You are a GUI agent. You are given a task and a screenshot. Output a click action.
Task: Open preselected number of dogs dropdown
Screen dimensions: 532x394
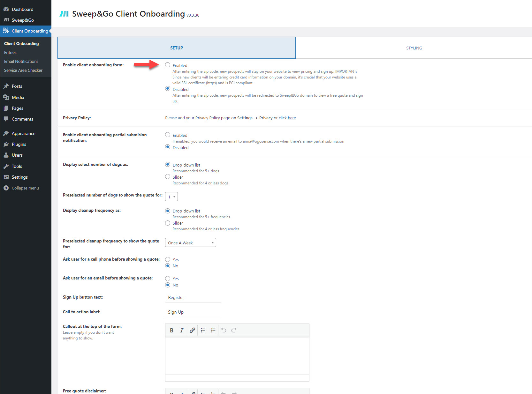point(171,197)
